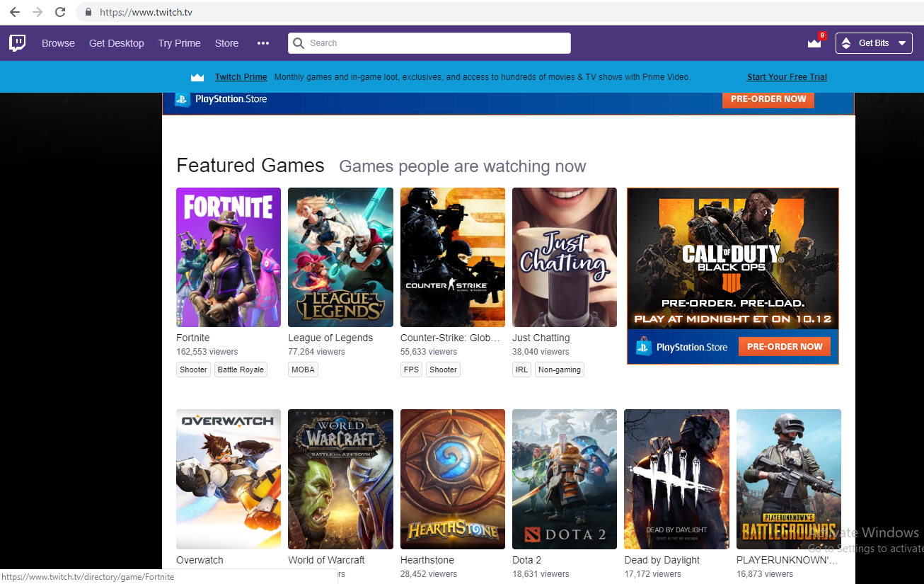The height and width of the screenshot is (584, 924).
Task: Open the more options ellipsis menu
Action: [x=263, y=43]
